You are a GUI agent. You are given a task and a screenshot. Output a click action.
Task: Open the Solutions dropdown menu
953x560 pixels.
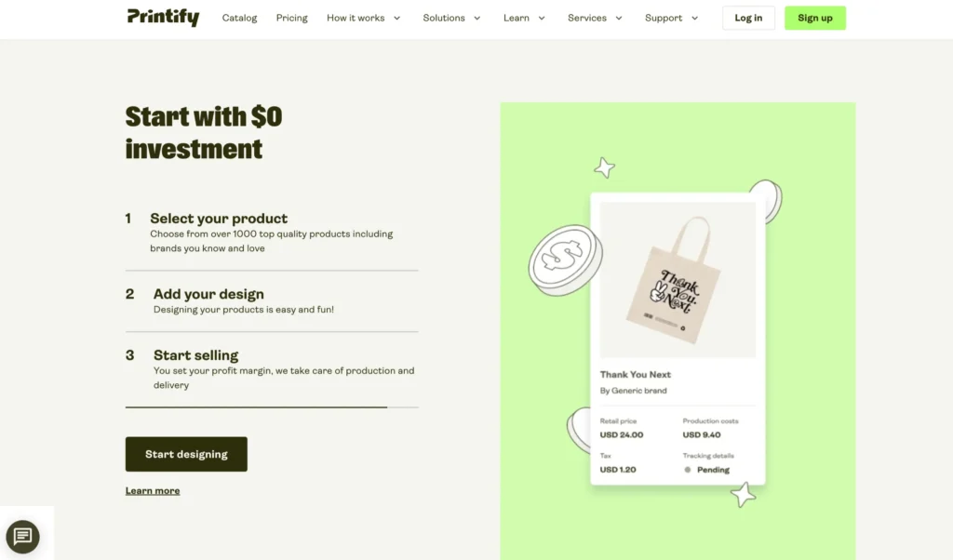[452, 17]
